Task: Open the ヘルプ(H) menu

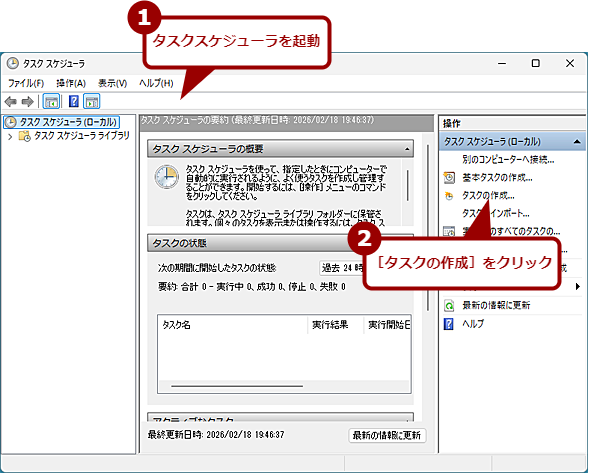Action: [x=156, y=83]
